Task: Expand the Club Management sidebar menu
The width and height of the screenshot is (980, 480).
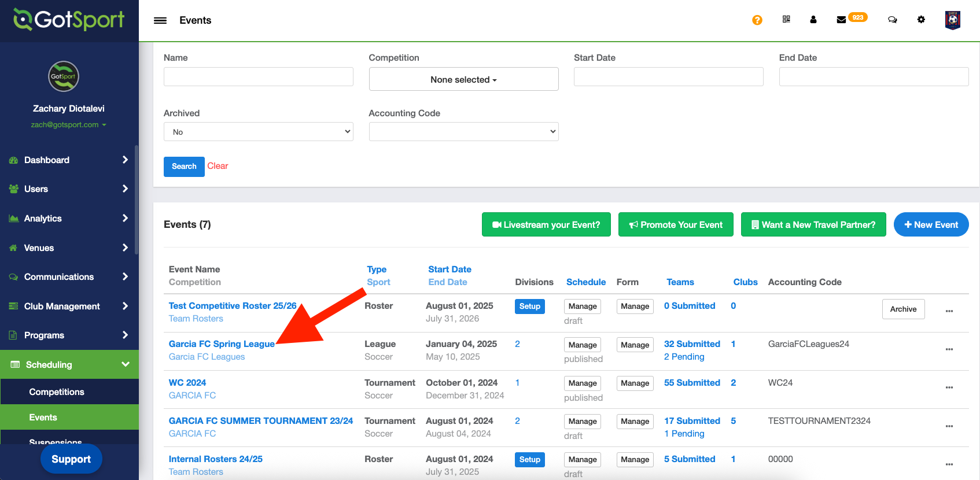Action: point(69,307)
